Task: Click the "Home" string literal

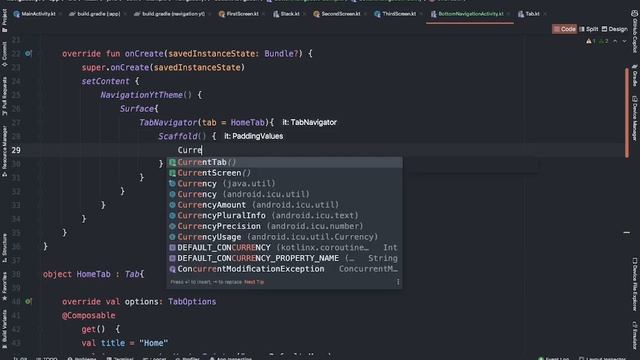Action: (x=153, y=343)
